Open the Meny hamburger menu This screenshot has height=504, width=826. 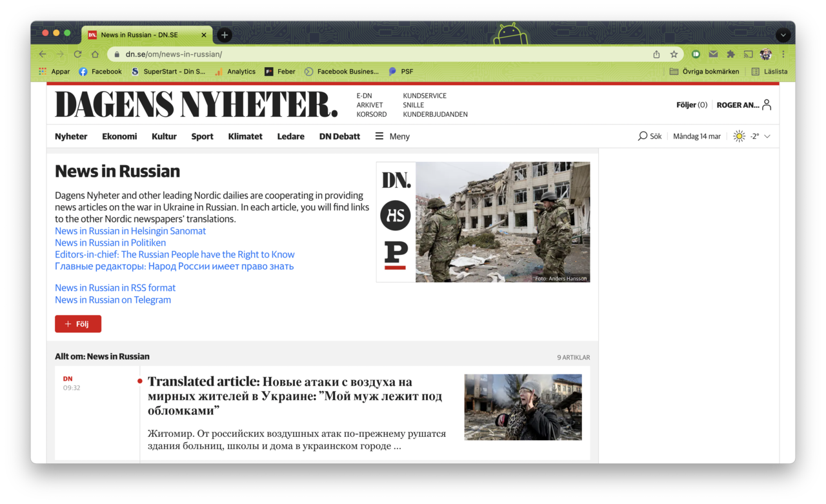(392, 136)
